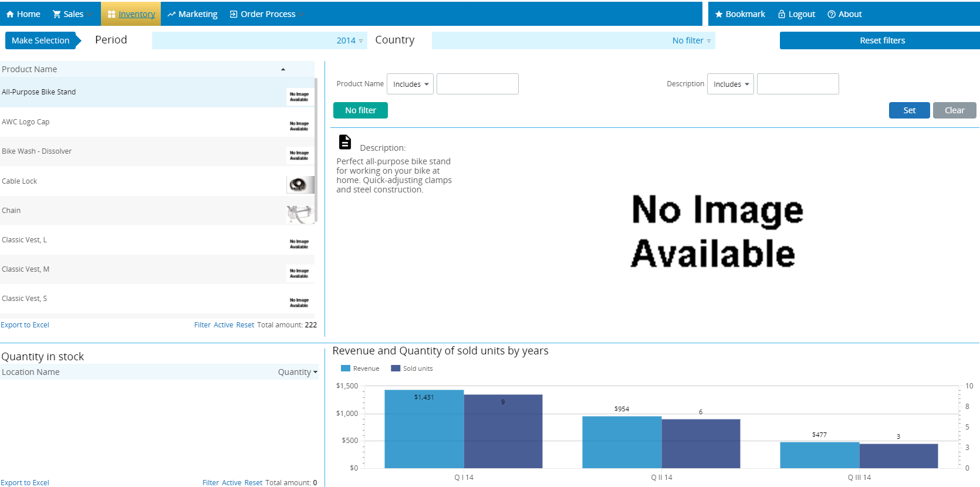Click the Sales shopping cart icon
980x487 pixels.
(57, 14)
